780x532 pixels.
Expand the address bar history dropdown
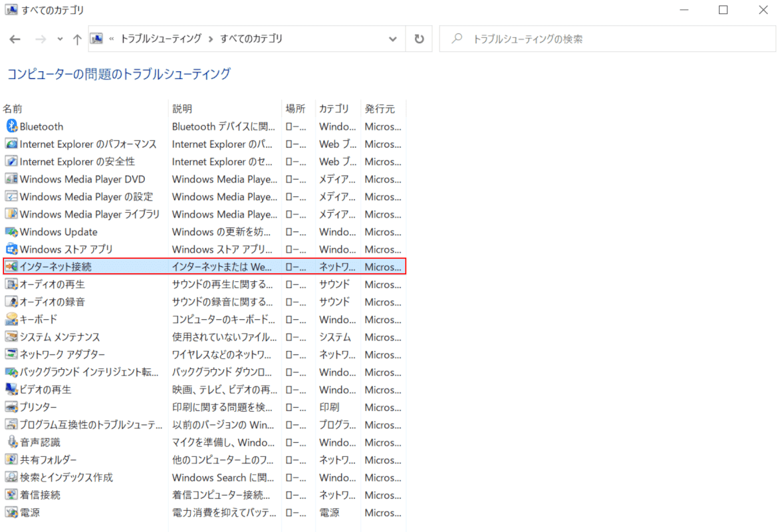[x=393, y=39]
